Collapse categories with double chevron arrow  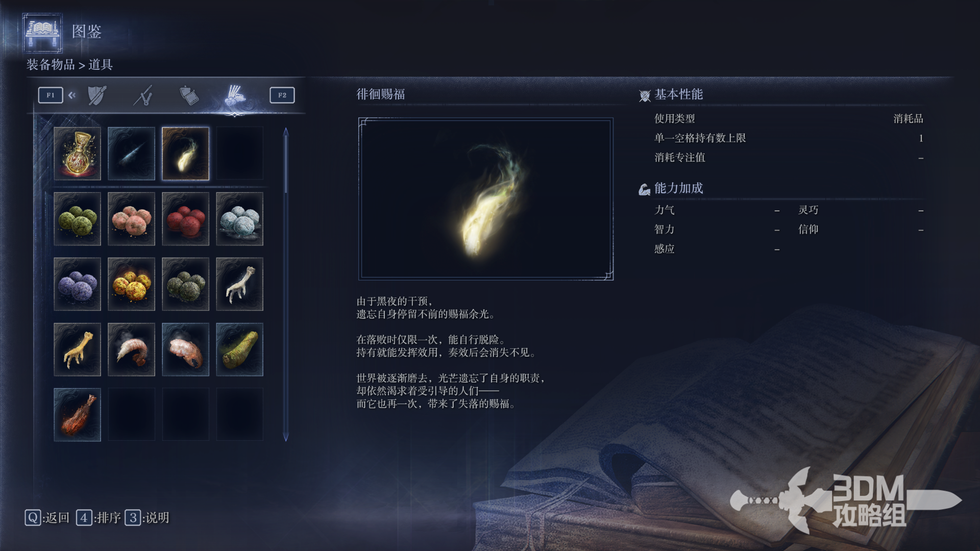pos(72,95)
